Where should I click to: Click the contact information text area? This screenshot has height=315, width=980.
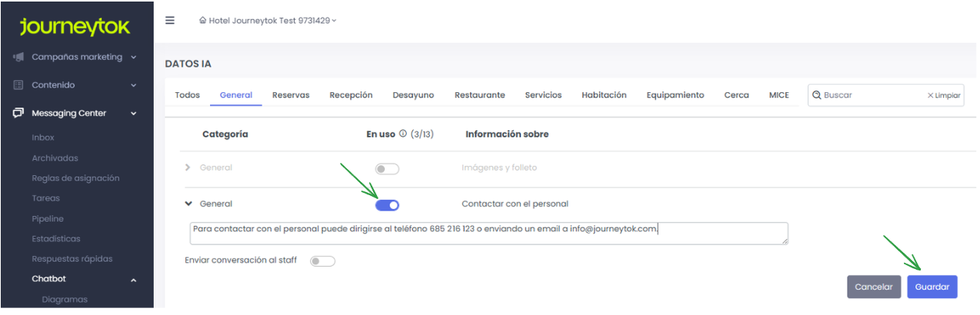488,234
